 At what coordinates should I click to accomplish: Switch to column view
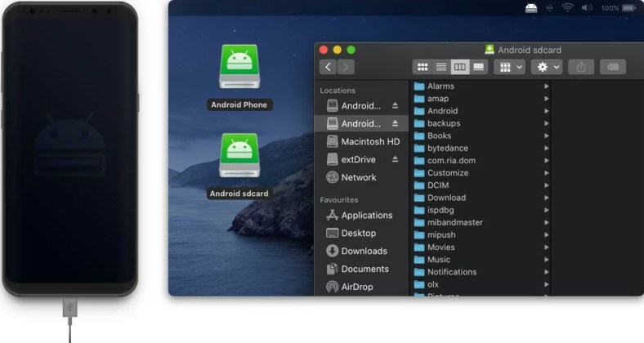(x=459, y=67)
